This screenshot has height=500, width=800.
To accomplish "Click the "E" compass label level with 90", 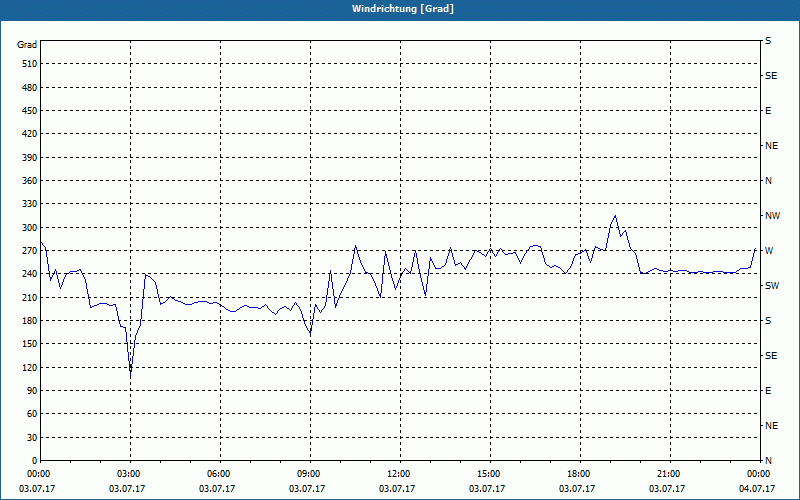I will point(768,391).
